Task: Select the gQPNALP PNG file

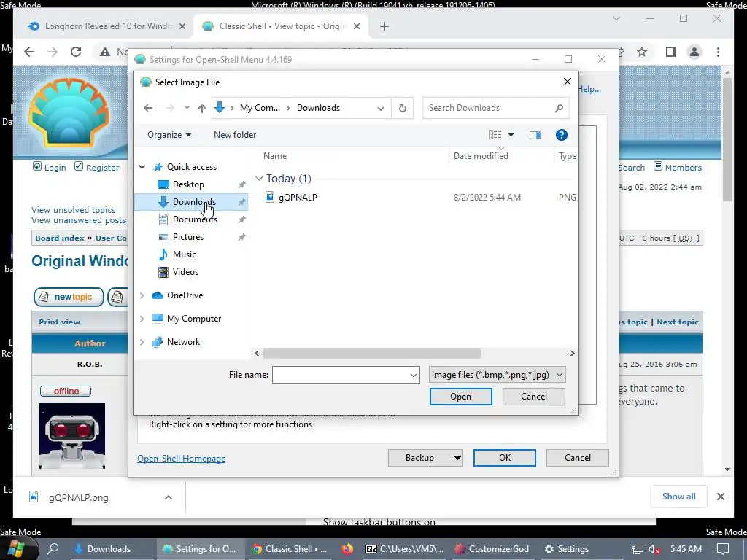Action: 298,197
